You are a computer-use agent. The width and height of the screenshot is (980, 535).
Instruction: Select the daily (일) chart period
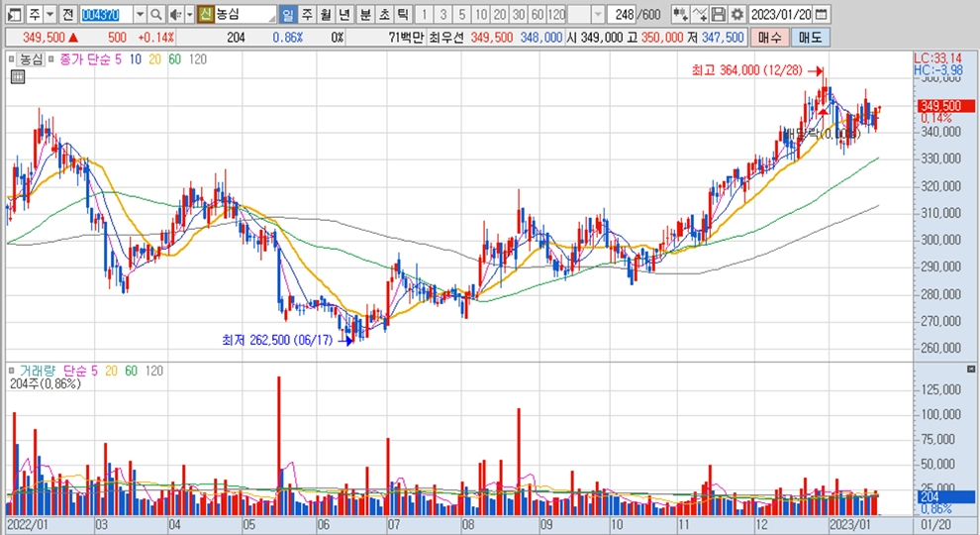[287, 15]
